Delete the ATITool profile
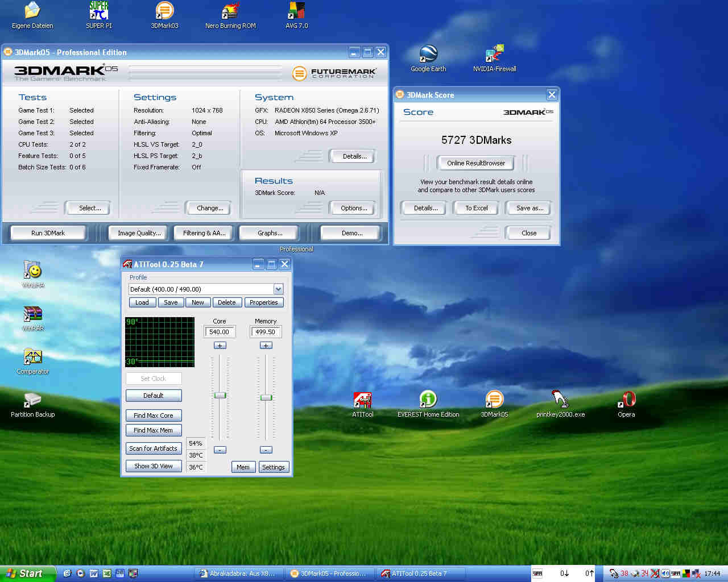 click(x=226, y=302)
